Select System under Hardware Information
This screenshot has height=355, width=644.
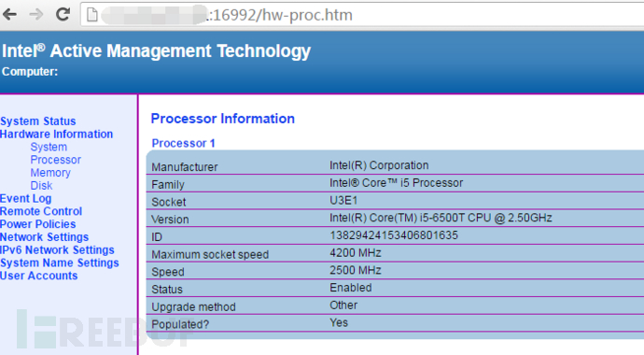pyautogui.click(x=49, y=147)
